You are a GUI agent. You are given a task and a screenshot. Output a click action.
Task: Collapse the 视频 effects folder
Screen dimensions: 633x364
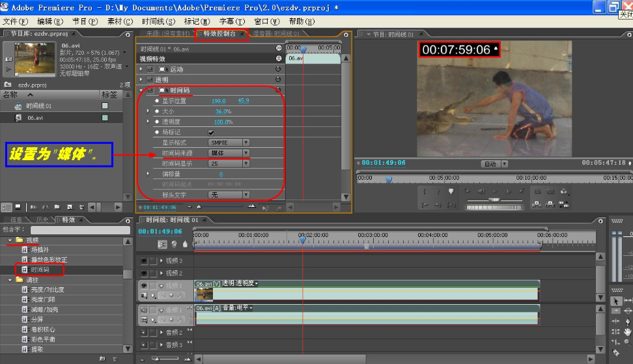tap(10, 240)
